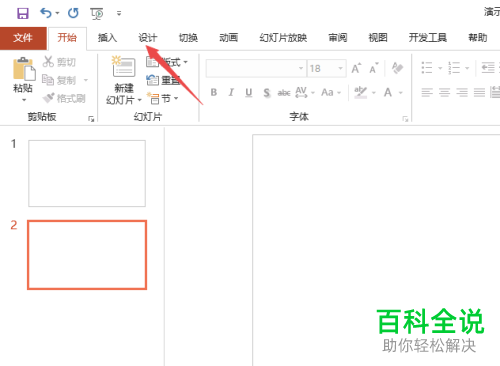Switch to the 审阅 (Review) tab
Screen dimensions: 500x366
coord(338,38)
